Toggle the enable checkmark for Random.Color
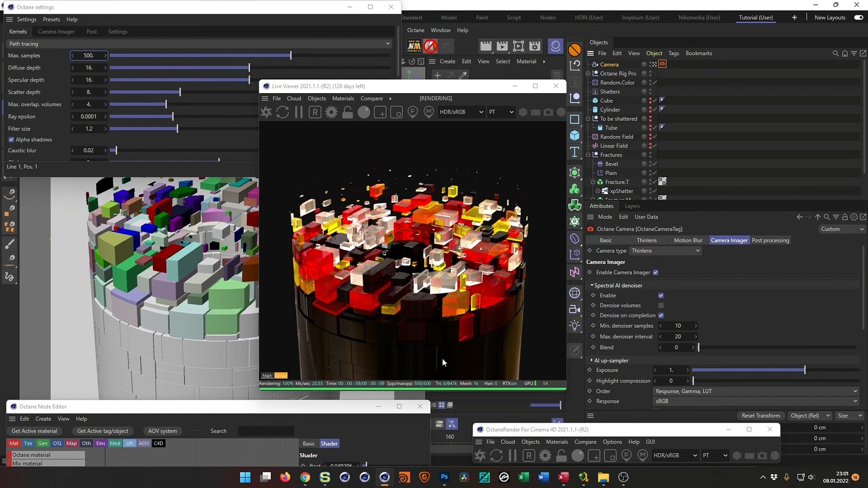Image resolution: width=868 pixels, height=488 pixels. (x=654, y=83)
